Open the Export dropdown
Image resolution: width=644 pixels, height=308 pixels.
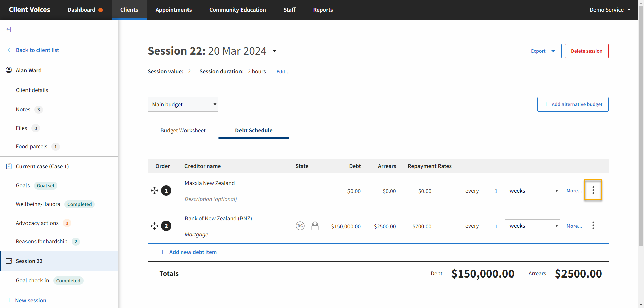point(543,51)
